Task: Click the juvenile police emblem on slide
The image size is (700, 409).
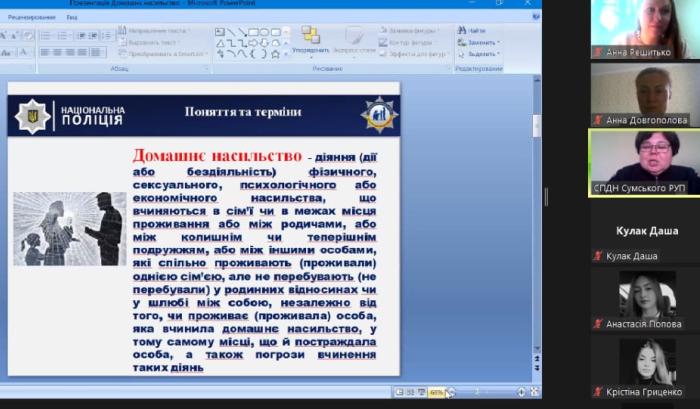Action: [x=379, y=115]
